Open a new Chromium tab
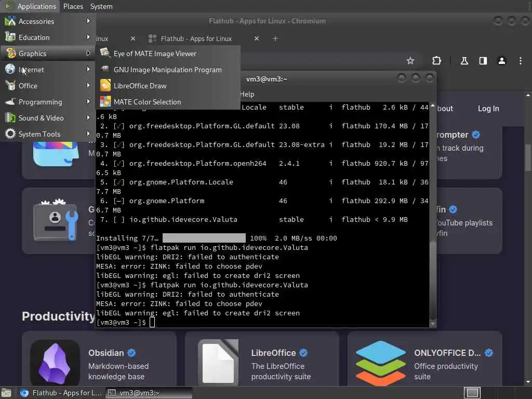532x399 pixels. click(x=275, y=38)
